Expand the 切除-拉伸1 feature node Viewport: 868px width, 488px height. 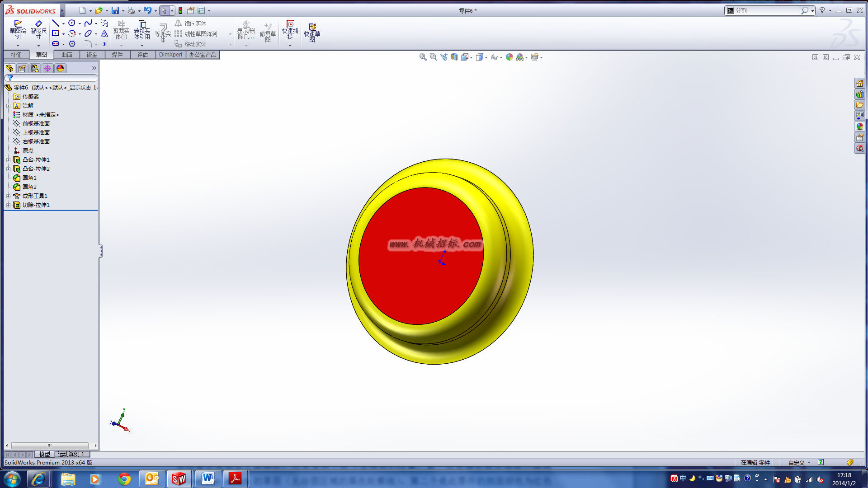tap(8, 205)
